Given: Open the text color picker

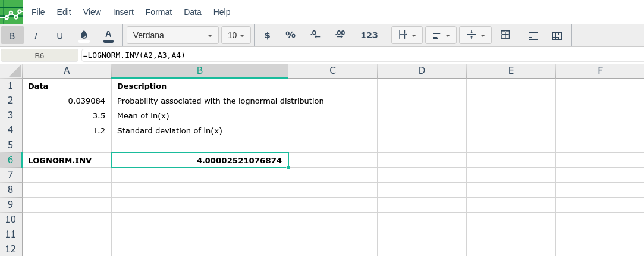Looking at the screenshot, I should (x=108, y=36).
